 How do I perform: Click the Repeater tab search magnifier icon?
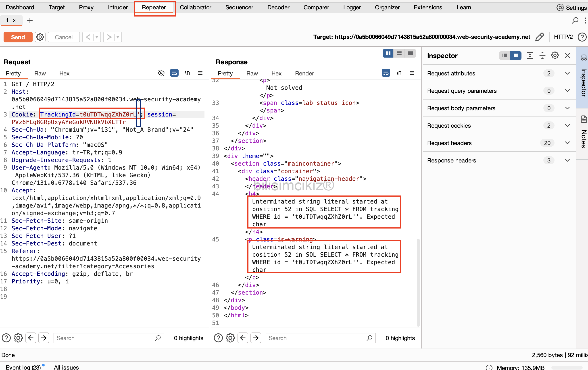click(575, 21)
